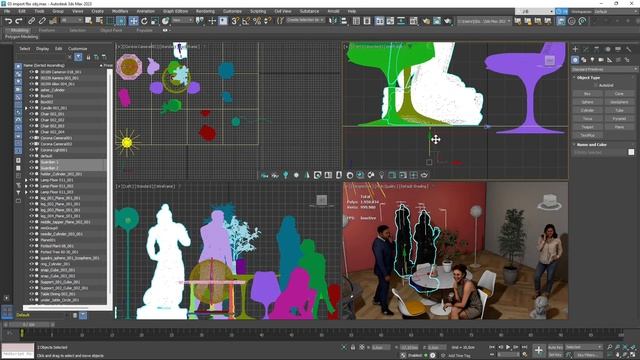The image size is (640, 360).
Task: Toggle visibility eye for Guardian 2
Action: 31,168
